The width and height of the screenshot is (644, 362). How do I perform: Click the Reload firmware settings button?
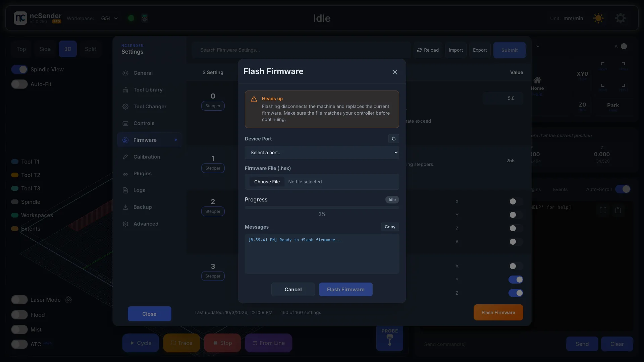point(428,50)
